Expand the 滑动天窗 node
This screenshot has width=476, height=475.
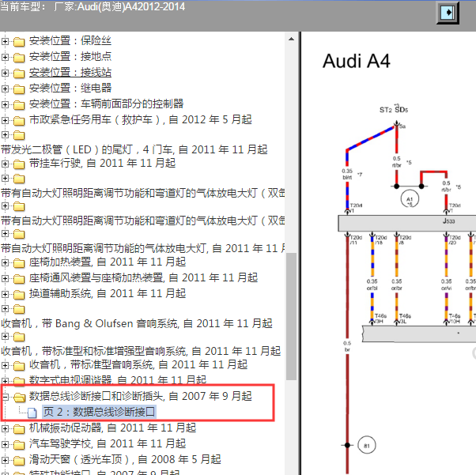pyautogui.click(x=5, y=460)
